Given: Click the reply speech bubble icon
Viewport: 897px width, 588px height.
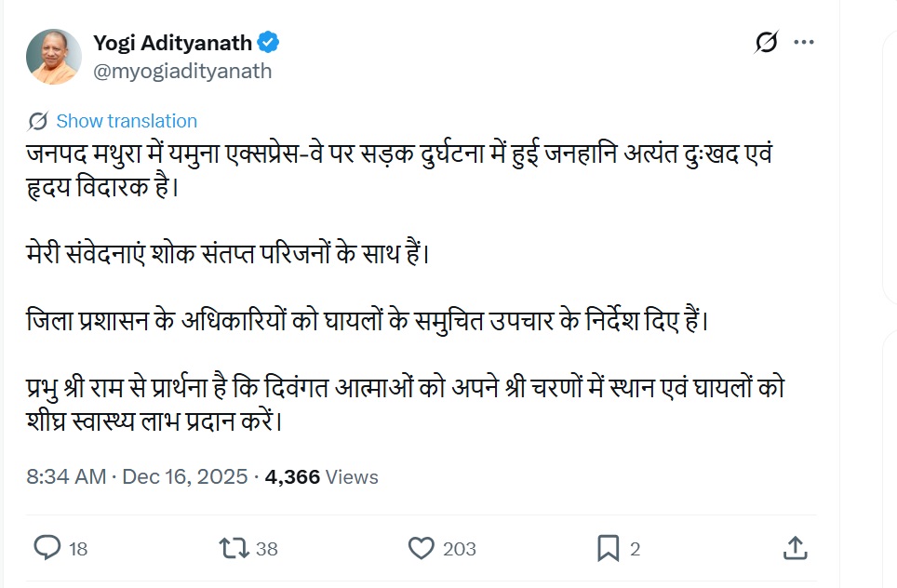Looking at the screenshot, I should click(x=47, y=548).
